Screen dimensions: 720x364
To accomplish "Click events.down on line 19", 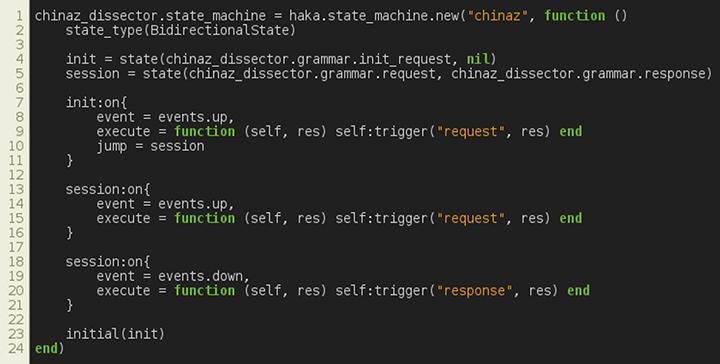I will click(x=200, y=277).
